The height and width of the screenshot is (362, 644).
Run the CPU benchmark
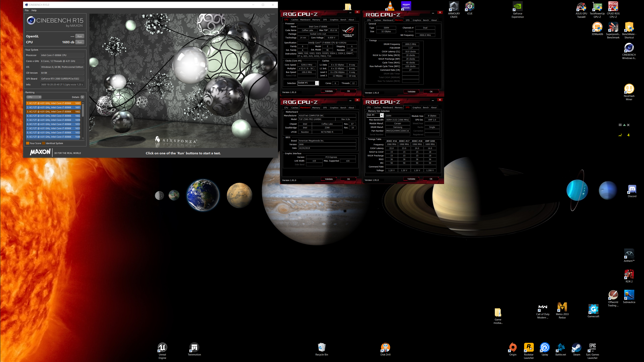[x=79, y=42]
